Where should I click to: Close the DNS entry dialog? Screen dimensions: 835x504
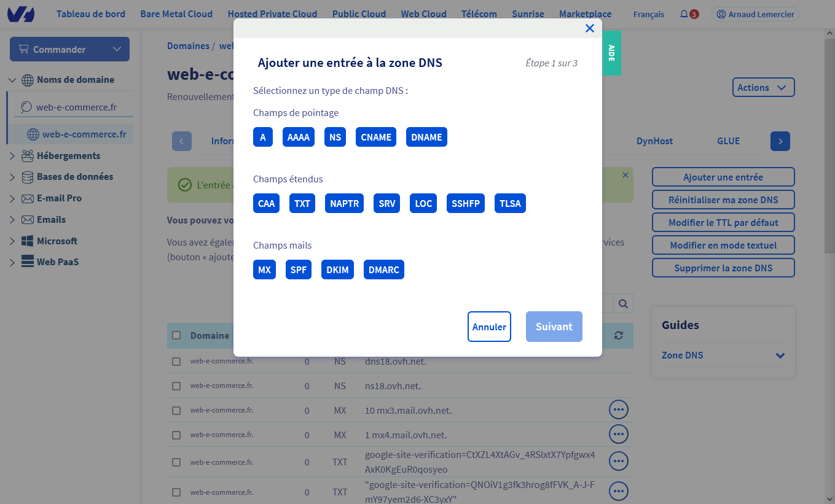[590, 28]
